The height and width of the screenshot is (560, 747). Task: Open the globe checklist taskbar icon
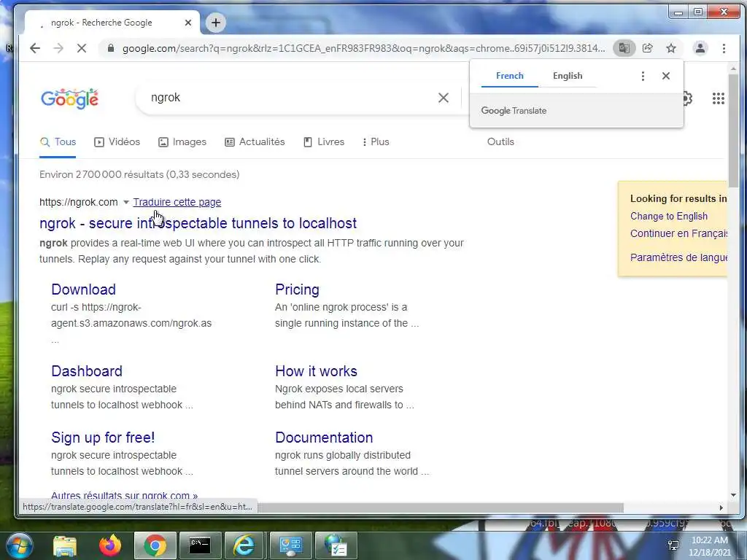tap(336, 545)
